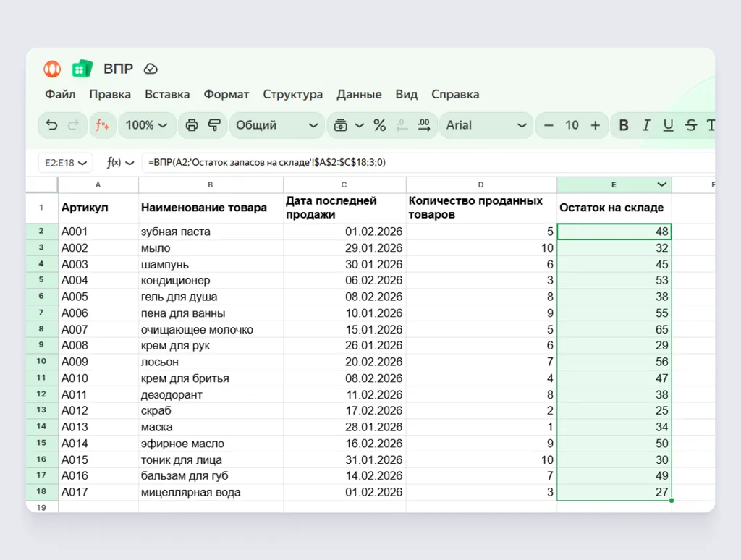The image size is (741, 560).
Task: Toggle bold formatting
Action: 624,125
